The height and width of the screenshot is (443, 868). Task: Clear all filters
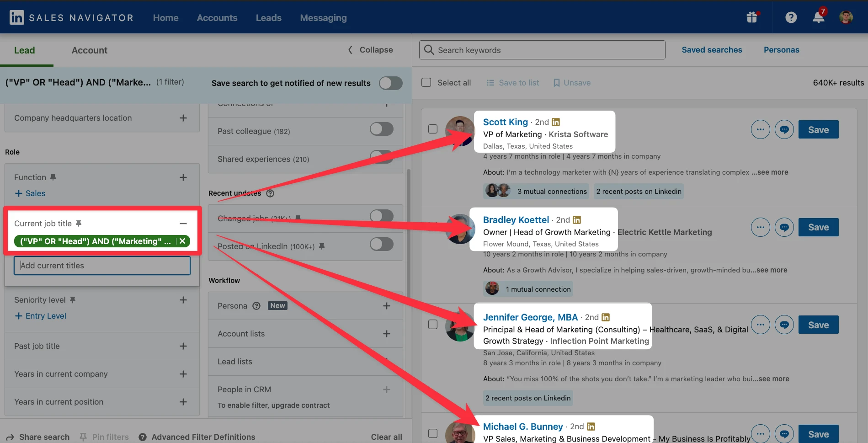click(x=387, y=437)
